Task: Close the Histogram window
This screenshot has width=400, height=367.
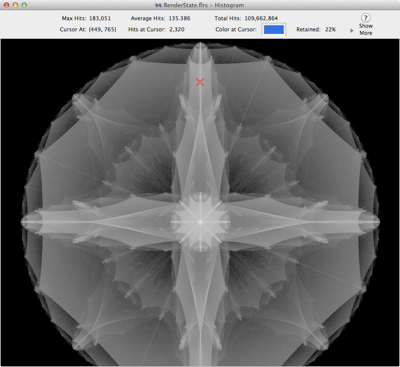Action: [x=6, y=5]
